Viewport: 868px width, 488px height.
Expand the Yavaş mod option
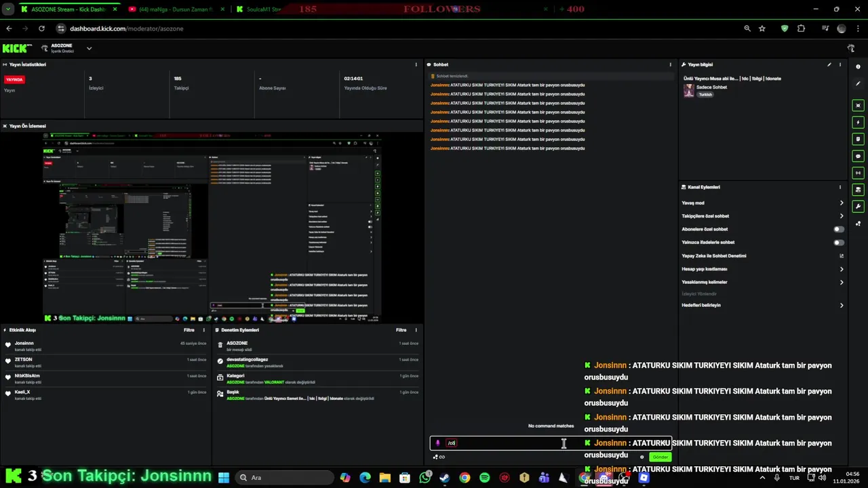[842, 203]
